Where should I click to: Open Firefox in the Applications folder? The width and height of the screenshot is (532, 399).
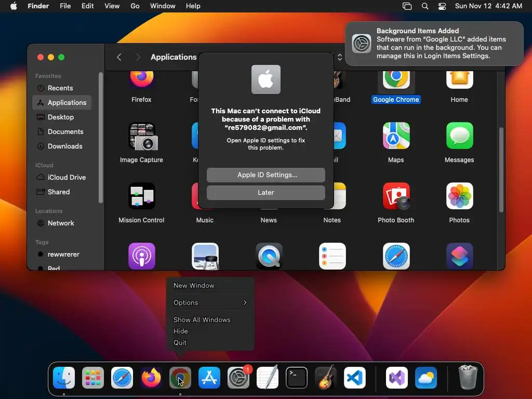coord(141,80)
